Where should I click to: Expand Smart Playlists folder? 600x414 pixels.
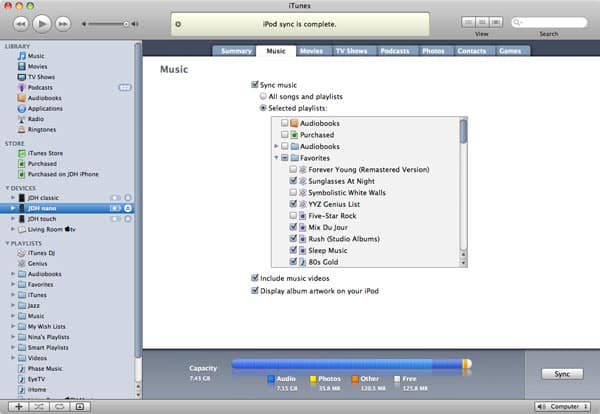[13, 347]
